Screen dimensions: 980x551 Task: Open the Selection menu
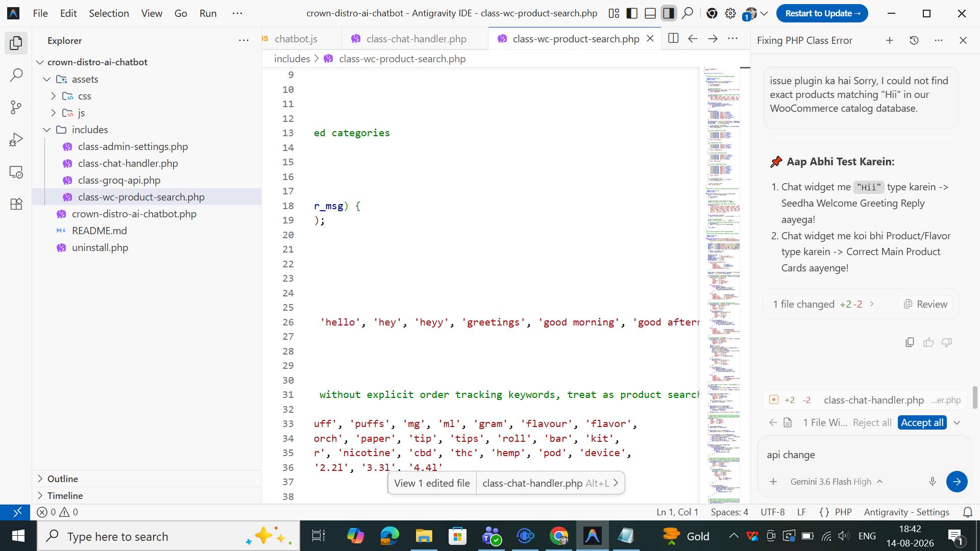tap(109, 13)
